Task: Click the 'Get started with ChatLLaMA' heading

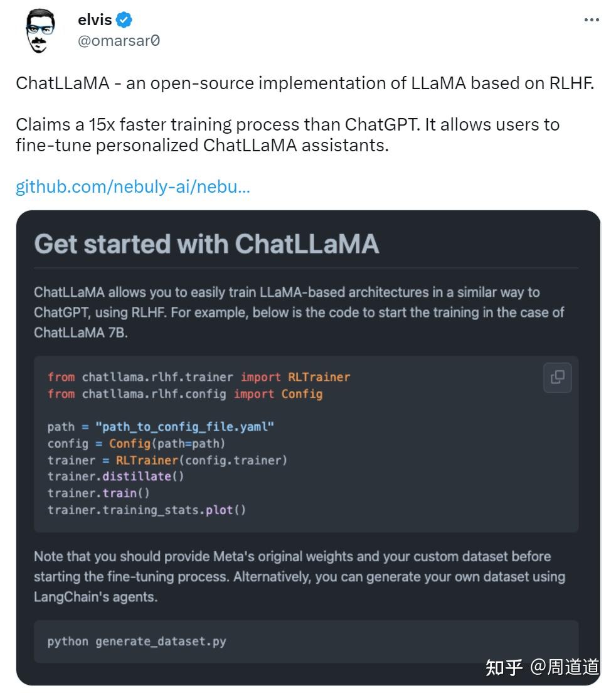Action: (206, 244)
